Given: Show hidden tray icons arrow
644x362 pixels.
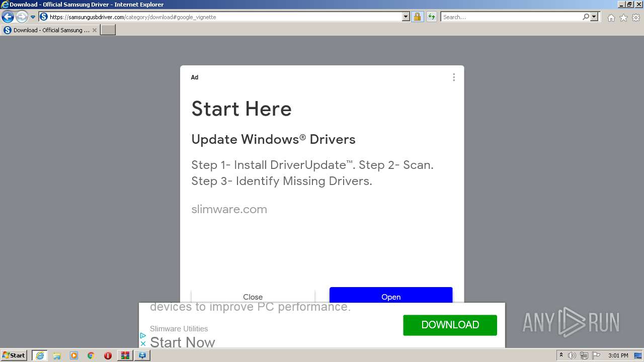Looking at the screenshot, I should 561,355.
